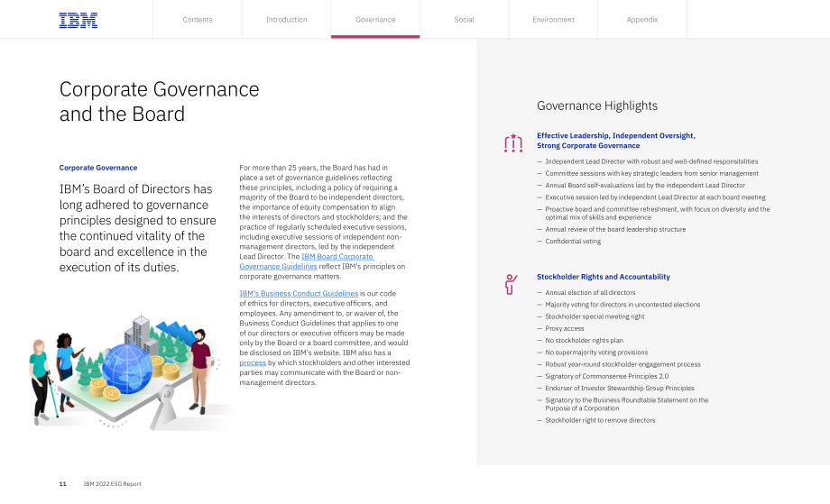This screenshot has width=830, height=504.
Task: Follow IBM's Business Conduct Guidelines link
Action: 299,294
